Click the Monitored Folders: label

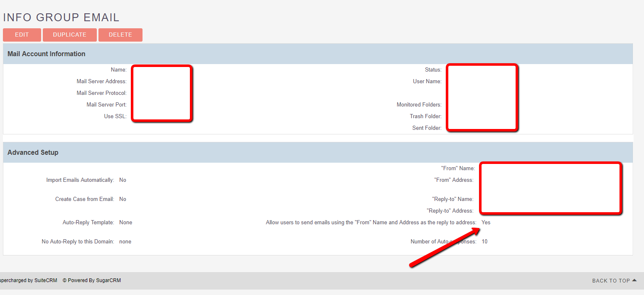(419, 105)
